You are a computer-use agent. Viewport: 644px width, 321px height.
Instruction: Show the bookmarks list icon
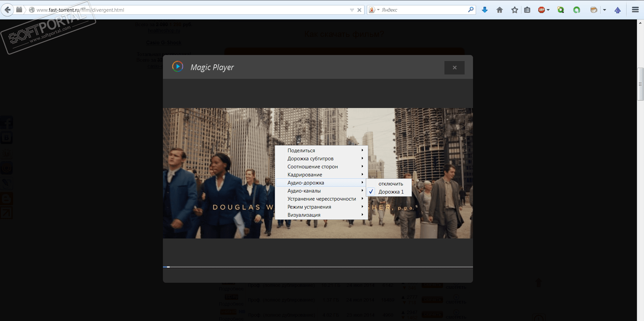pos(527,10)
